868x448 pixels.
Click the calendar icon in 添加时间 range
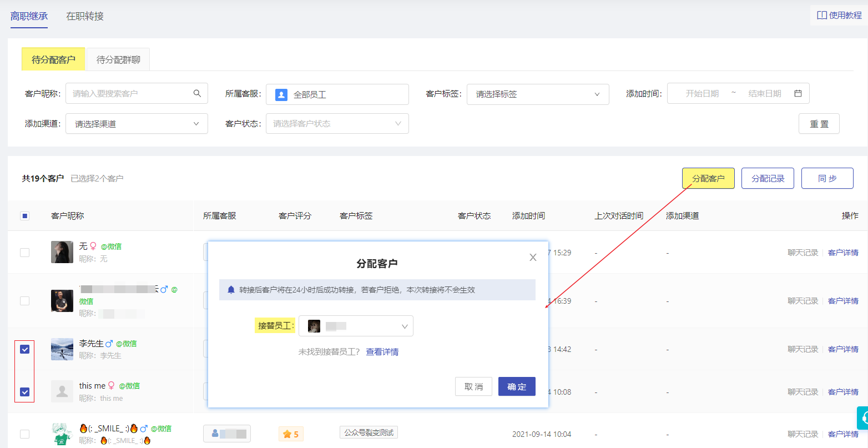(798, 93)
